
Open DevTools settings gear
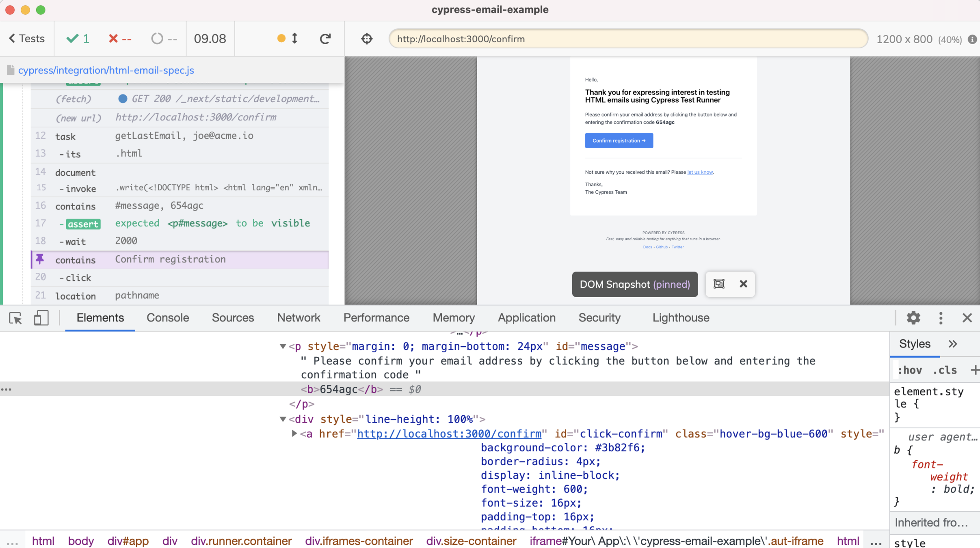(x=913, y=318)
